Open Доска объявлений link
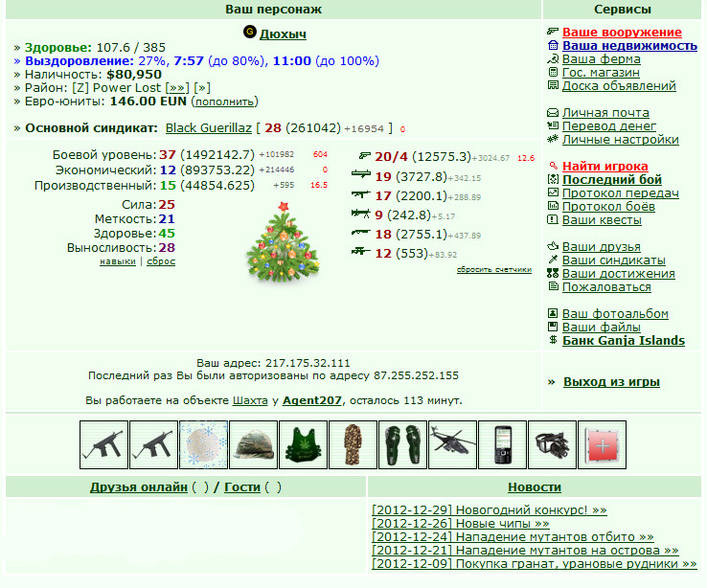Viewport: 707px width, 588px height. click(619, 85)
